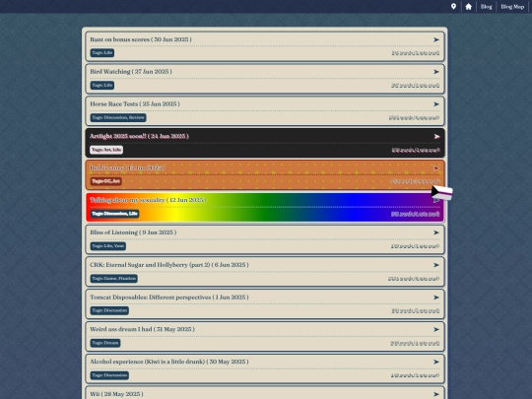
Task: Click the word count text on Weird ass dream post
Action: pyautogui.click(x=415, y=344)
